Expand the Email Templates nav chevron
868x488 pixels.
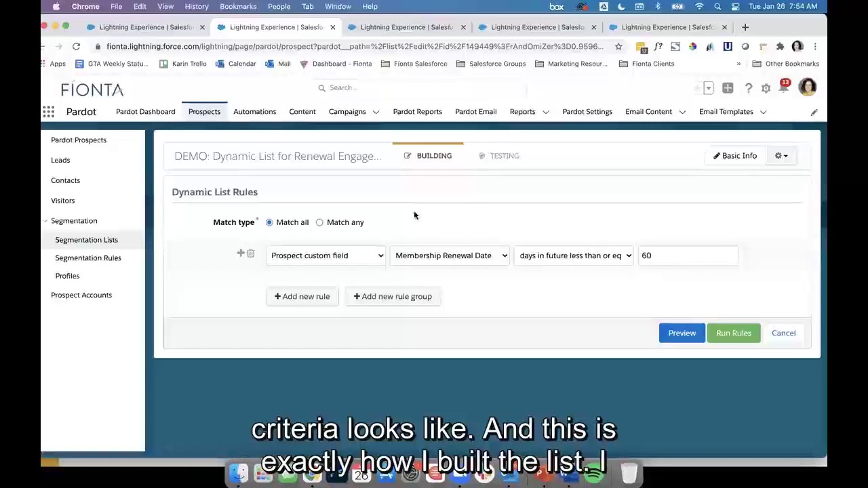763,112
